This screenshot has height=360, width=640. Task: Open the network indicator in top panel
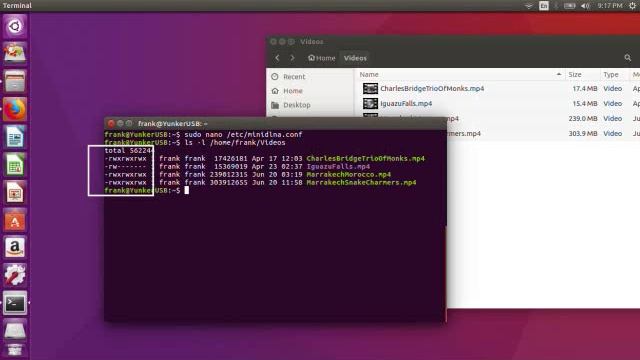(529, 6)
